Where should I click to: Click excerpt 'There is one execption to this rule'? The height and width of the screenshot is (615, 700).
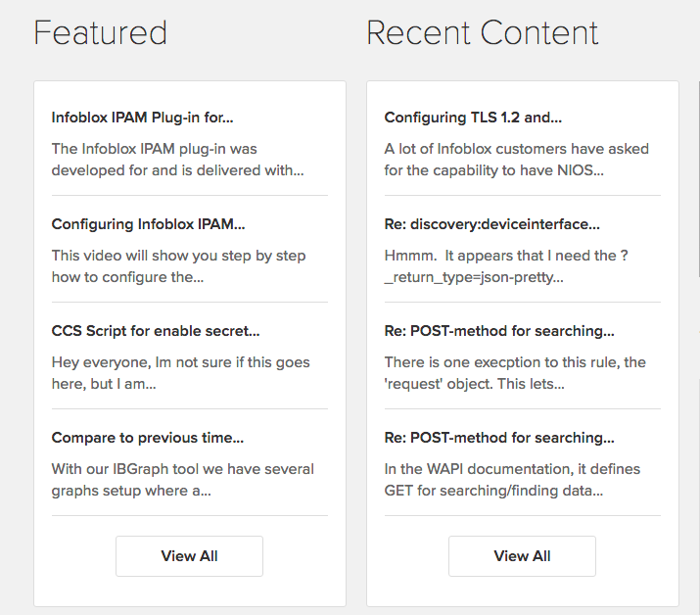click(515, 373)
